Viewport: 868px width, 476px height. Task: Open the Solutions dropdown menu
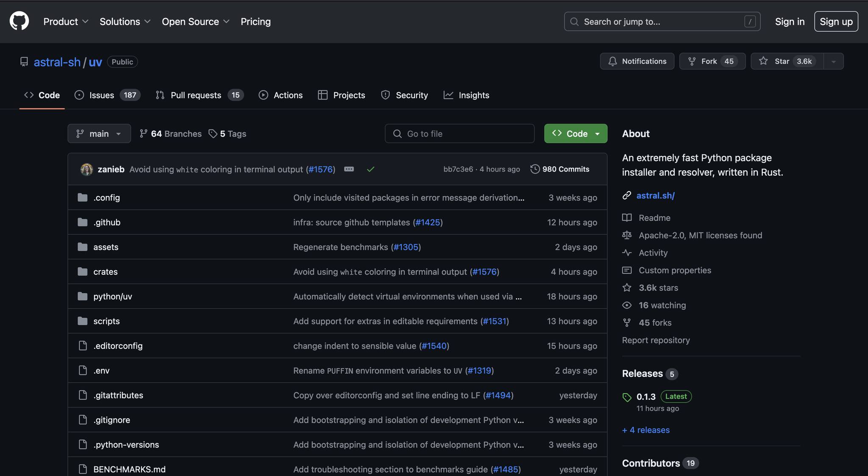[x=125, y=22]
